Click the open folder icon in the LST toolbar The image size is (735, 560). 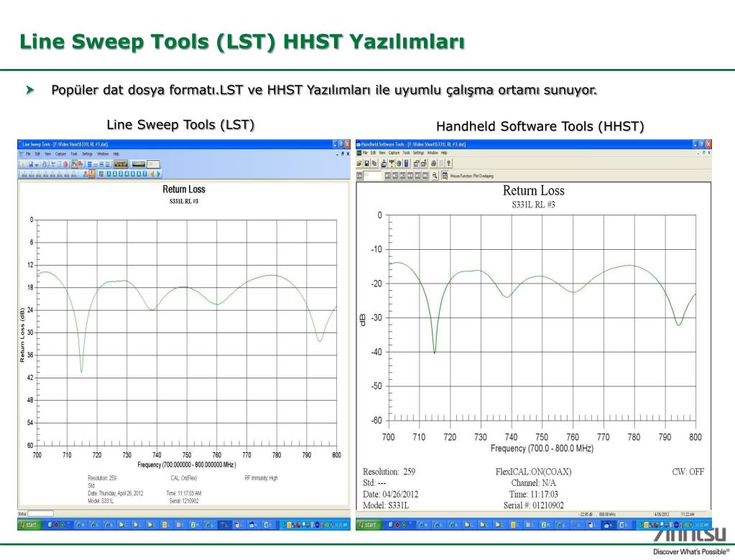22,164
